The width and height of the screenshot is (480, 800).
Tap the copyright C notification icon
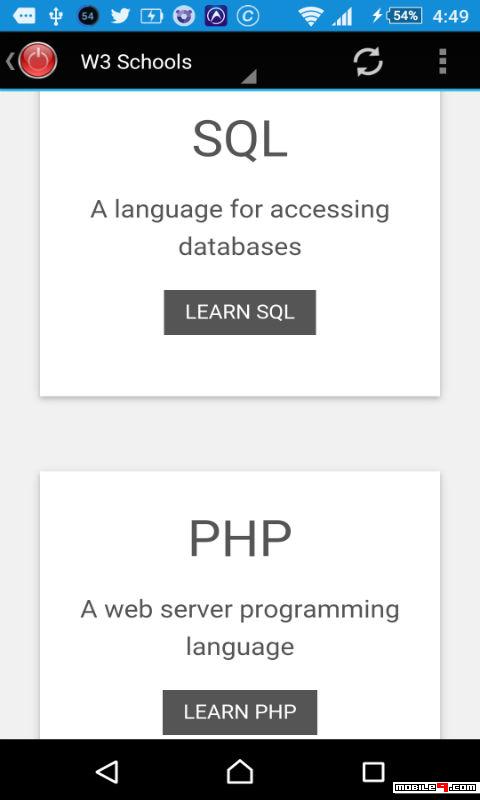point(248,16)
